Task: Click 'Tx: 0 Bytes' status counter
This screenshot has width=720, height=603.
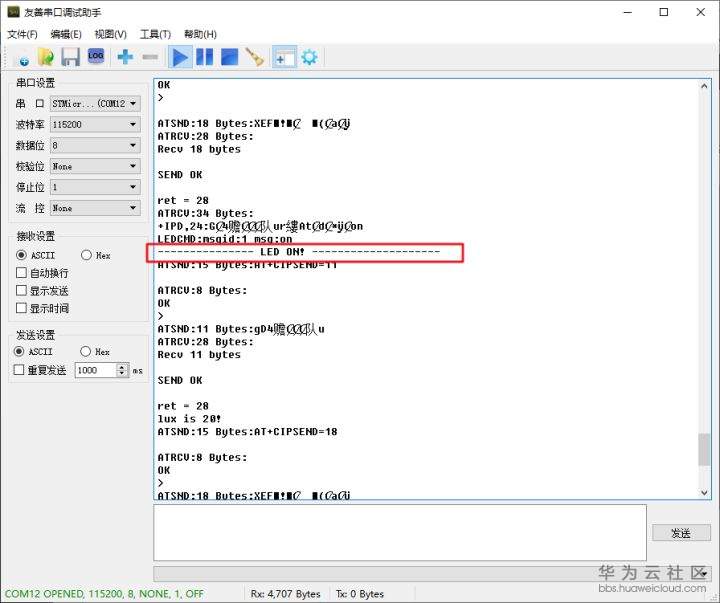Action: 360,594
